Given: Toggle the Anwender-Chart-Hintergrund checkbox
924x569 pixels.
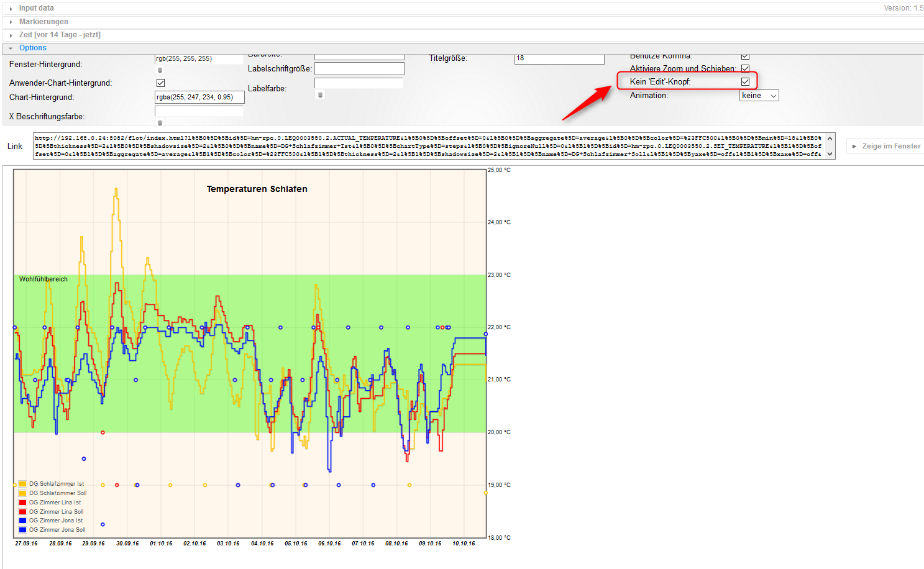Looking at the screenshot, I should (x=160, y=83).
